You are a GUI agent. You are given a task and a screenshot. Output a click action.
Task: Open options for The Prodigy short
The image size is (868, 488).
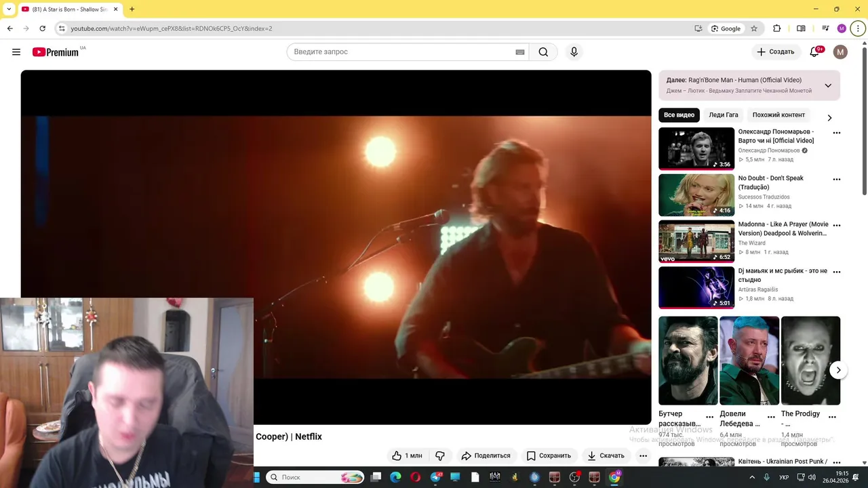pos(832,417)
